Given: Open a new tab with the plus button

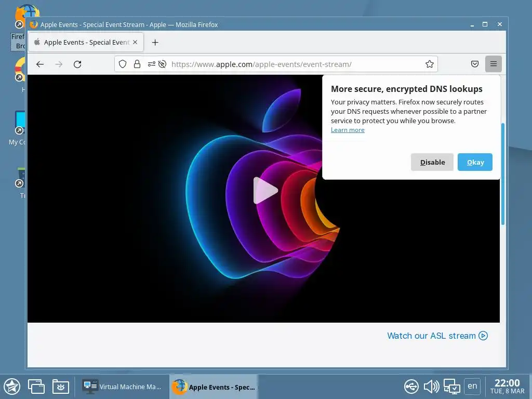Looking at the screenshot, I should [155, 43].
